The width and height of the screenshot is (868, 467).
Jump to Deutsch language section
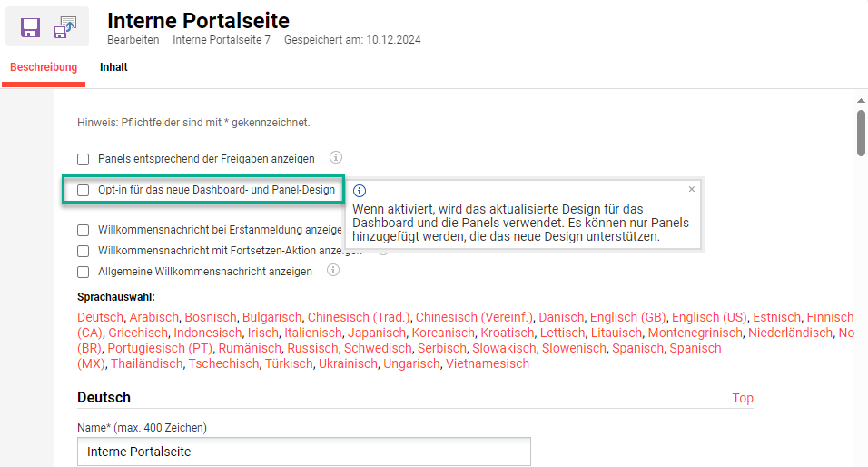pyautogui.click(x=100, y=317)
